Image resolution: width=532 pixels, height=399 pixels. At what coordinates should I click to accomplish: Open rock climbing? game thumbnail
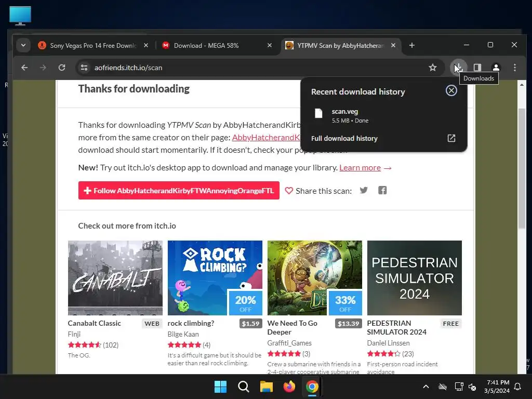(x=215, y=278)
